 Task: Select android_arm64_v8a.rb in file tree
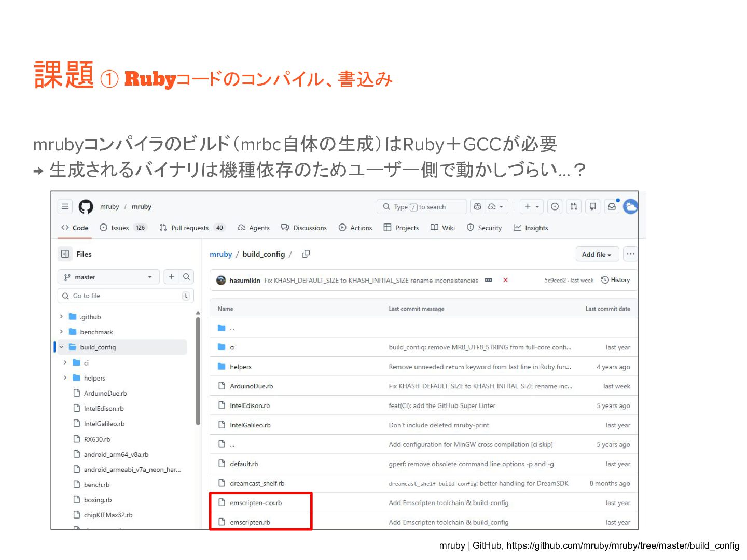(x=116, y=454)
